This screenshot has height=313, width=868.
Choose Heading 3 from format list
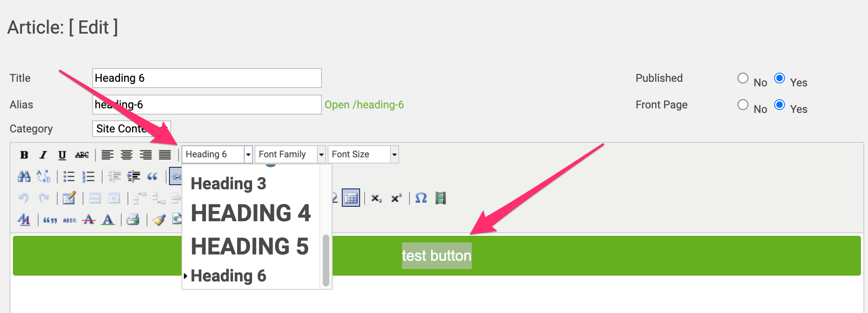[228, 183]
